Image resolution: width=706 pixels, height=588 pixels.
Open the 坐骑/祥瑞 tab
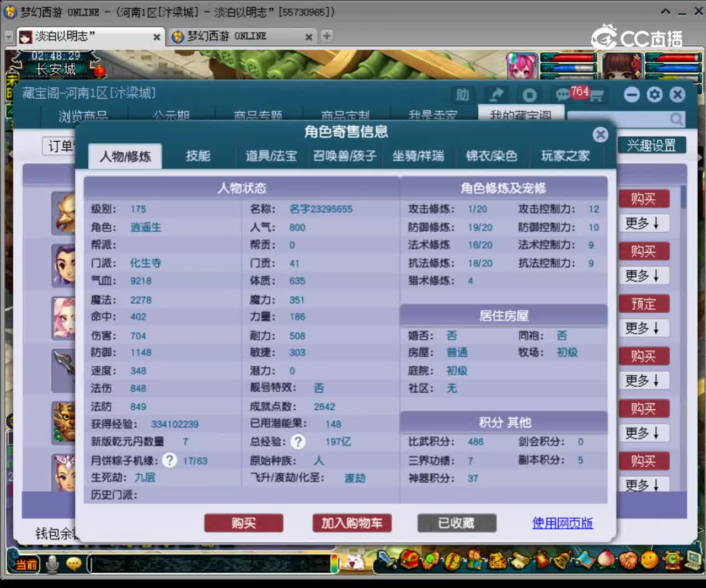(x=418, y=156)
